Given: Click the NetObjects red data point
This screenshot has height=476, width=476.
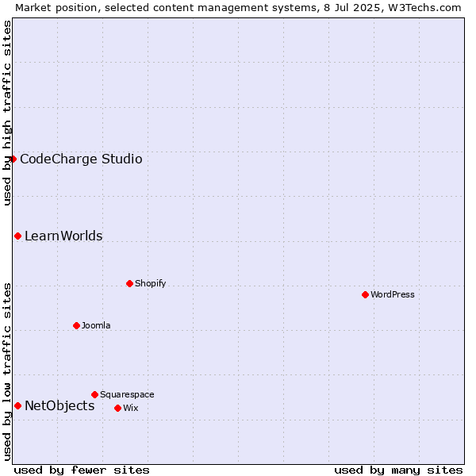Looking at the screenshot, I should (x=18, y=406).
